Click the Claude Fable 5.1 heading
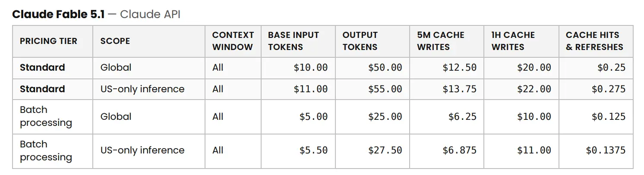This screenshot has height=175, width=644. 58,14
